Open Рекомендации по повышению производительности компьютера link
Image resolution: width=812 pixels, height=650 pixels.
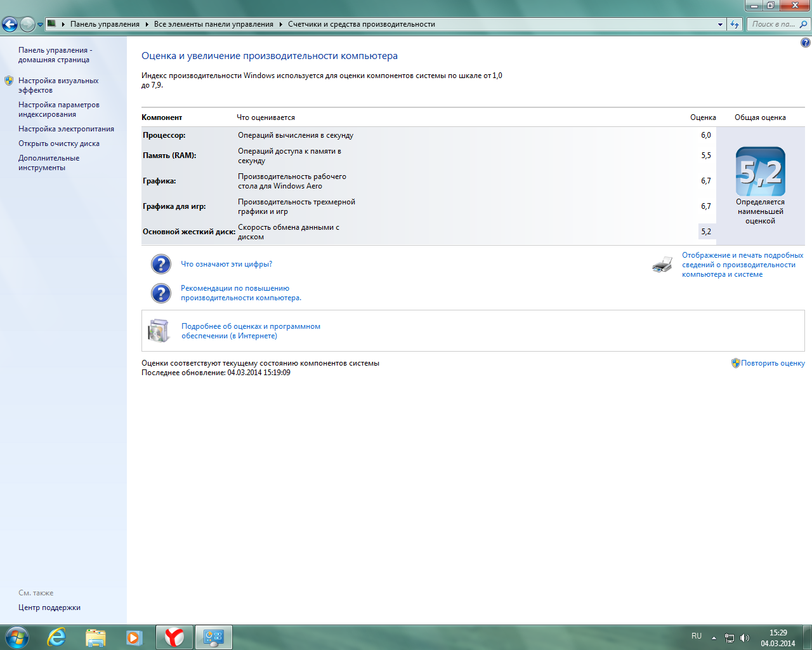[241, 293]
